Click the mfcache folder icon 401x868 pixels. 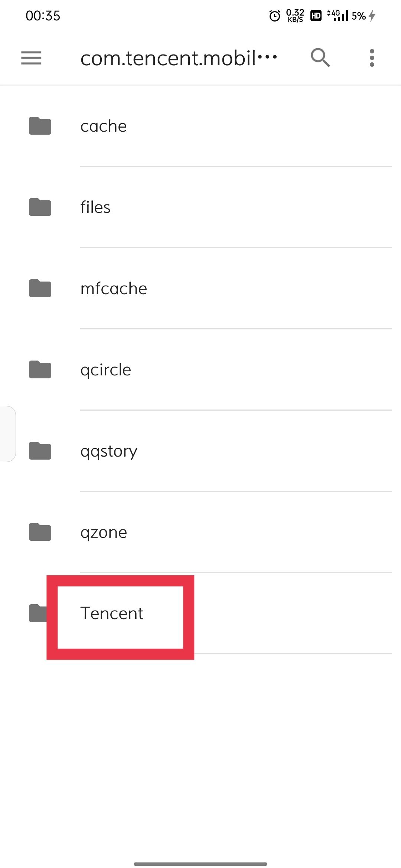point(40,289)
